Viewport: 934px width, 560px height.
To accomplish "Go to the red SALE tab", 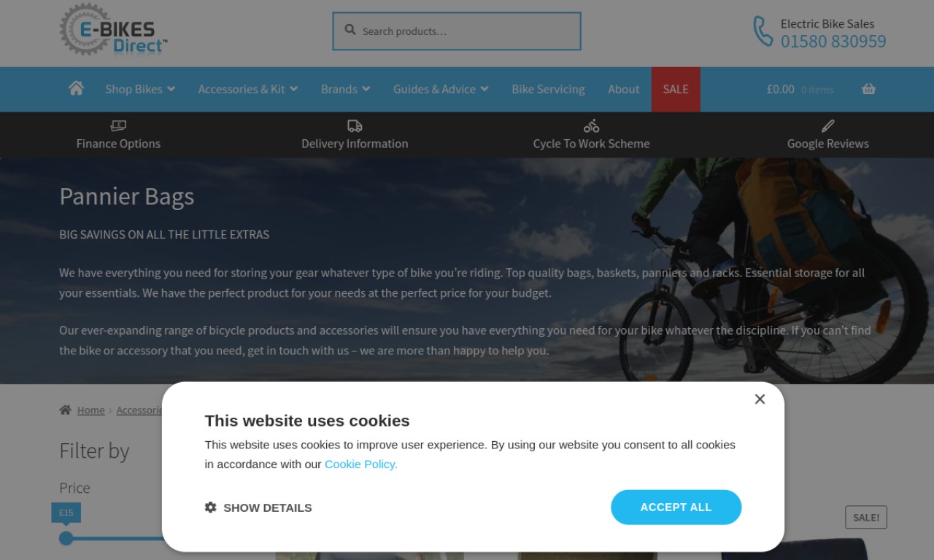I will click(676, 89).
